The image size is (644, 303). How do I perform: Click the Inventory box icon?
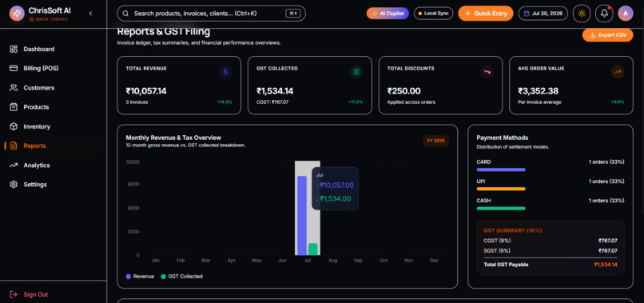coord(14,126)
